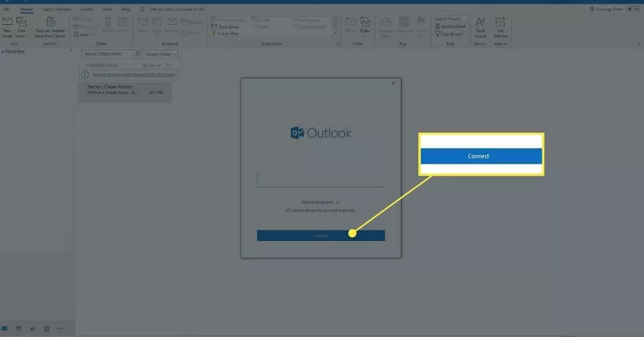Collapse the ribbon with the arrow
The height and width of the screenshot is (337, 644).
click(639, 44)
